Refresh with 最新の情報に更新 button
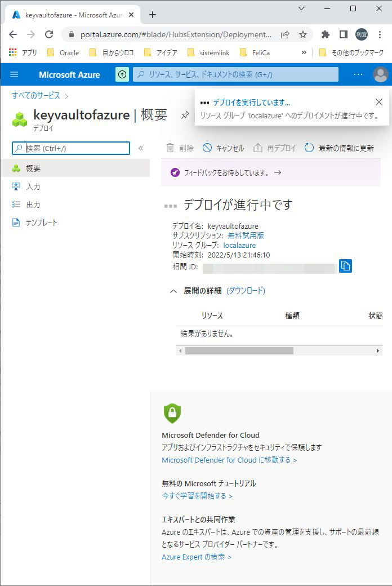This screenshot has height=586, width=392. [x=339, y=148]
